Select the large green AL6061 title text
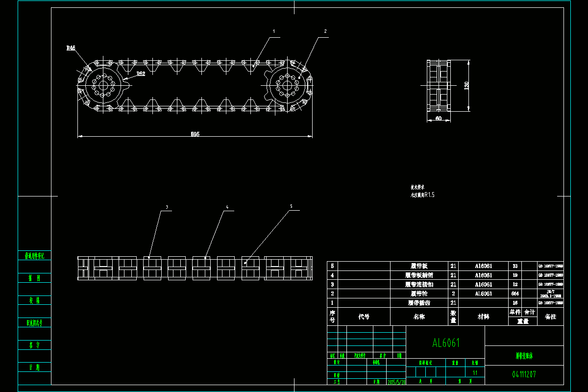The height and width of the screenshot is (392, 588). (x=446, y=343)
